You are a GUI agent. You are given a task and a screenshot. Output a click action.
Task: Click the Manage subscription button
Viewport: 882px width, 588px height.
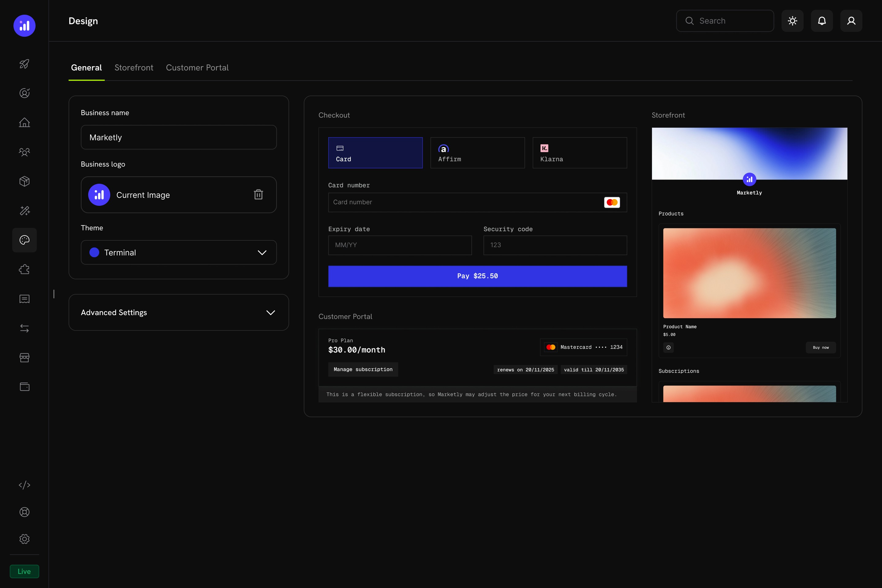click(363, 369)
